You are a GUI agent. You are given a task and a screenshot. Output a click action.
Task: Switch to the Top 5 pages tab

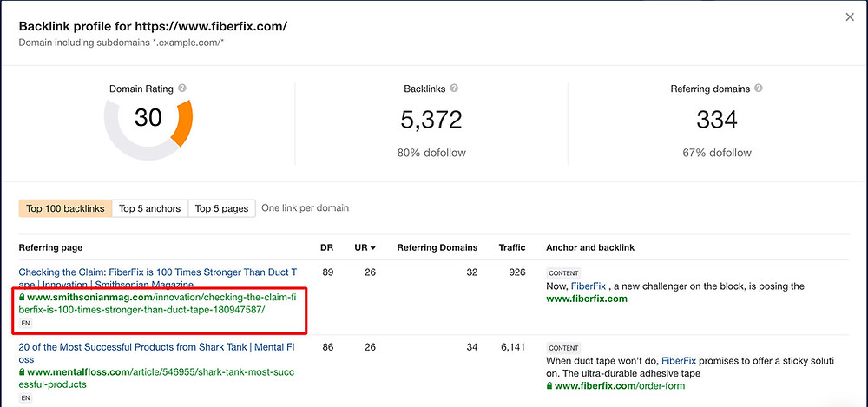pyautogui.click(x=221, y=209)
